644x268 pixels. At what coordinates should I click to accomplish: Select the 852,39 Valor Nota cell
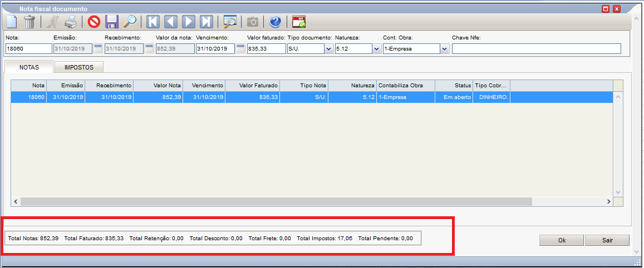(158, 97)
